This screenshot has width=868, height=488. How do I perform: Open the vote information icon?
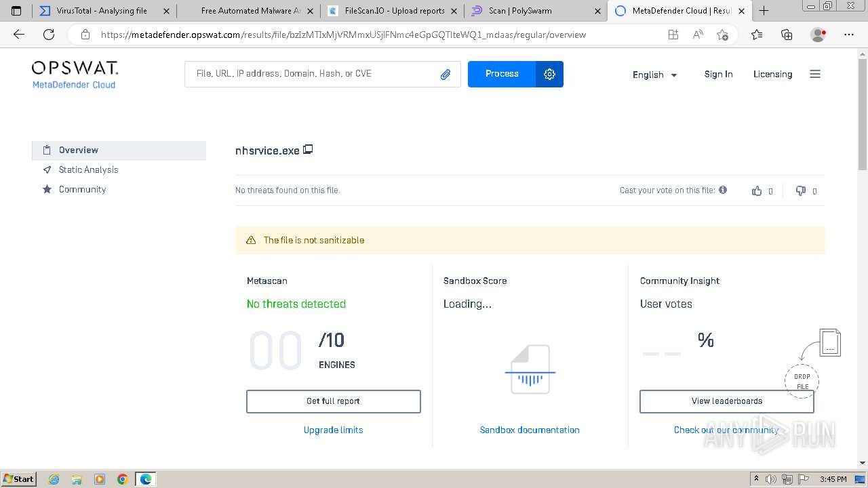point(723,190)
